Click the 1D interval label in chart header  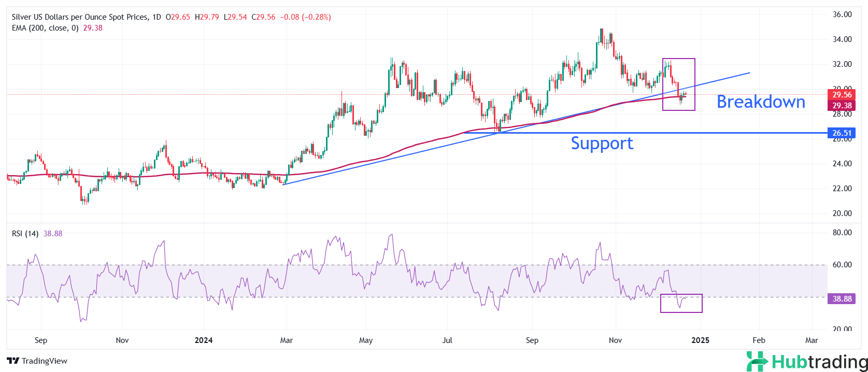156,17
